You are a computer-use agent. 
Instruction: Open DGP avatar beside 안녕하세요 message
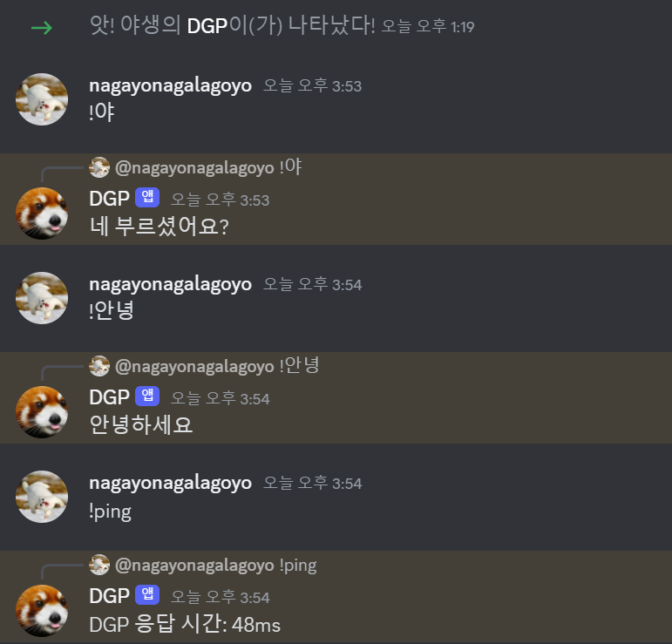[x=42, y=412]
